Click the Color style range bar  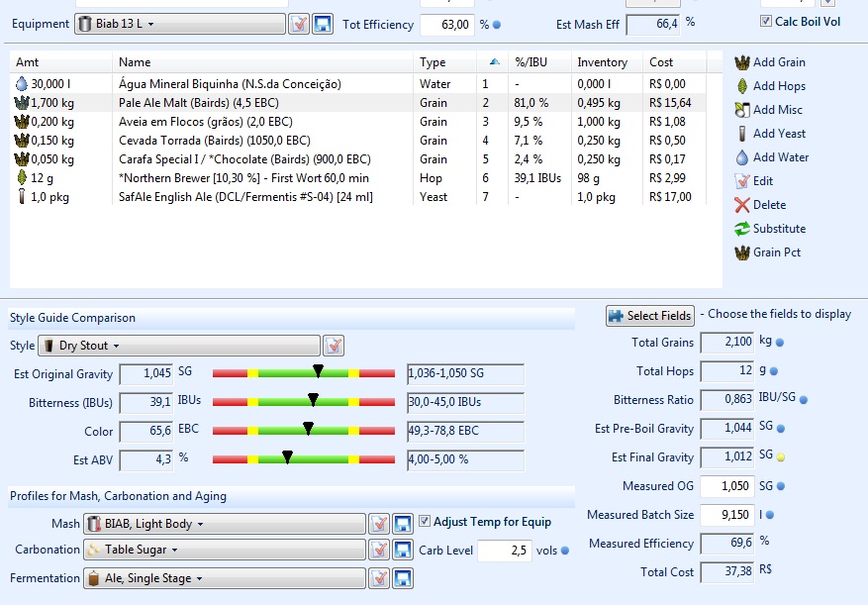point(304,431)
